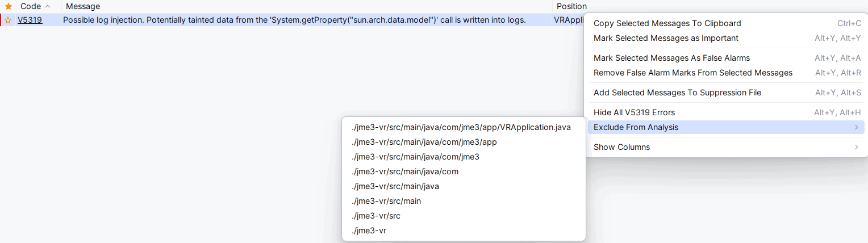
Task: Exclude the entire ./jme3-vr module
Action: pos(369,231)
